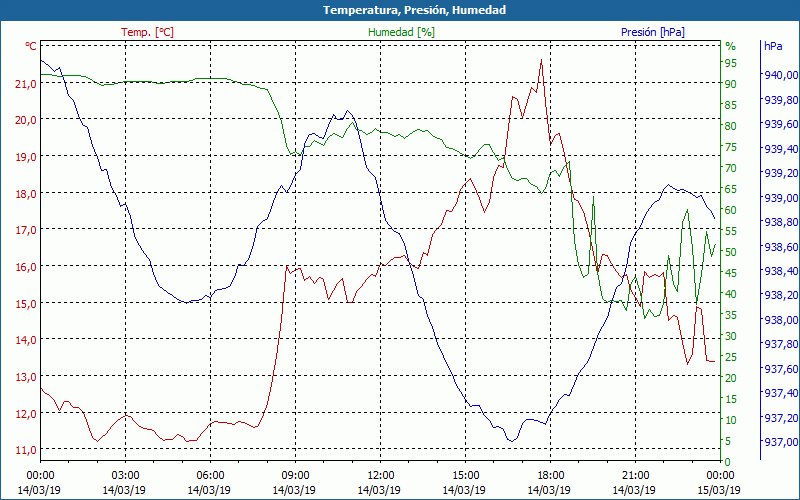Select the blue 'Presión [hPa]' legend label
Screen dimensions: 800x500
653,32
